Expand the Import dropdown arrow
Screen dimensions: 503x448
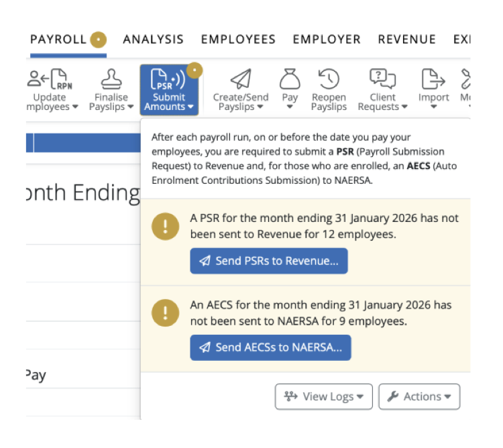(x=433, y=107)
